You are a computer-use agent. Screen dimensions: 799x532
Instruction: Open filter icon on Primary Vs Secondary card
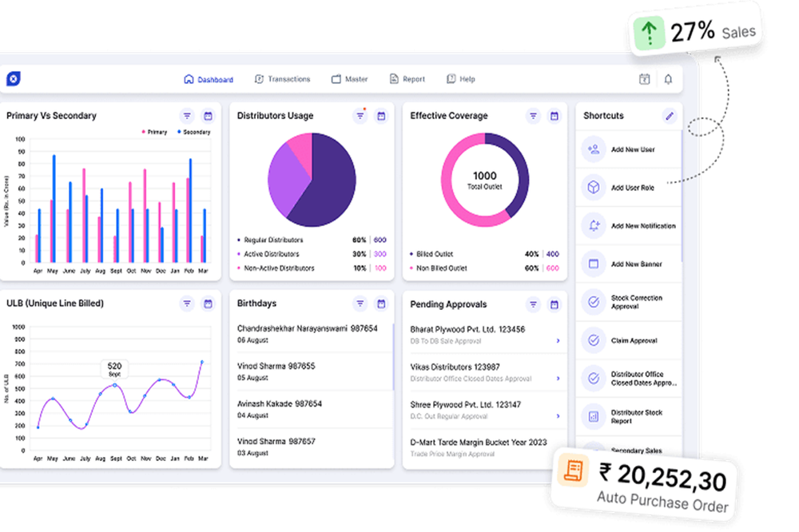click(x=187, y=116)
